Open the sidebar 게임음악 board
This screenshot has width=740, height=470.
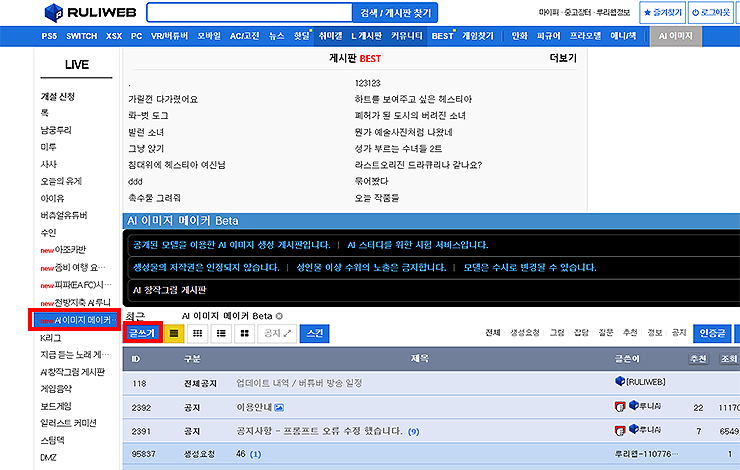tap(56, 389)
